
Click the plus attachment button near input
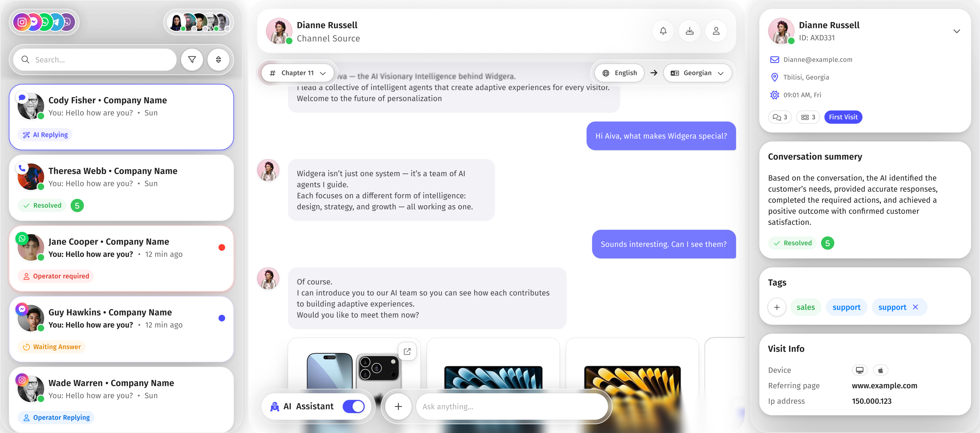click(x=398, y=406)
